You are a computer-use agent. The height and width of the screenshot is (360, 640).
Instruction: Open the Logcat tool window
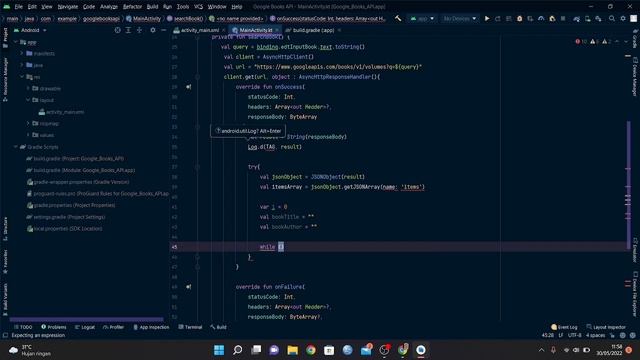tap(85, 327)
